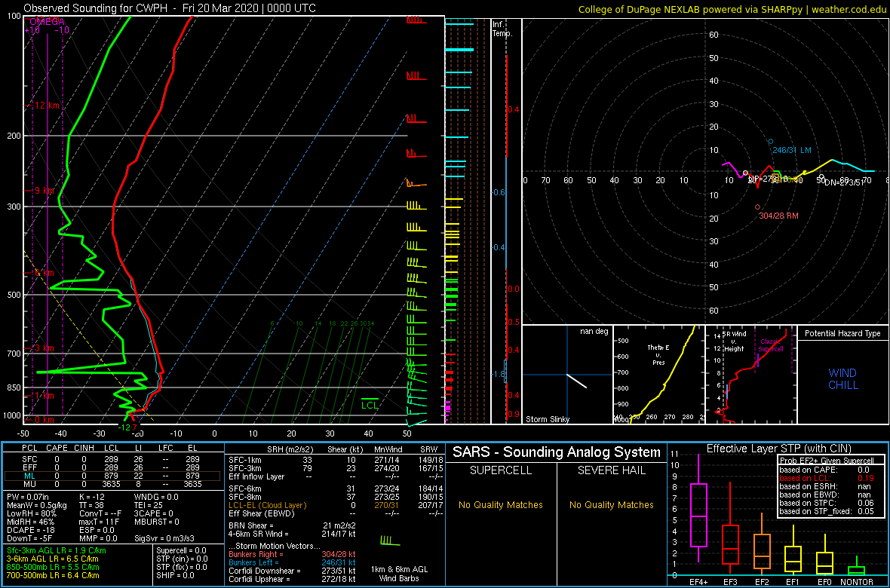Click the BRN Shear value line
This screenshot has width=890, height=588.
point(292,525)
